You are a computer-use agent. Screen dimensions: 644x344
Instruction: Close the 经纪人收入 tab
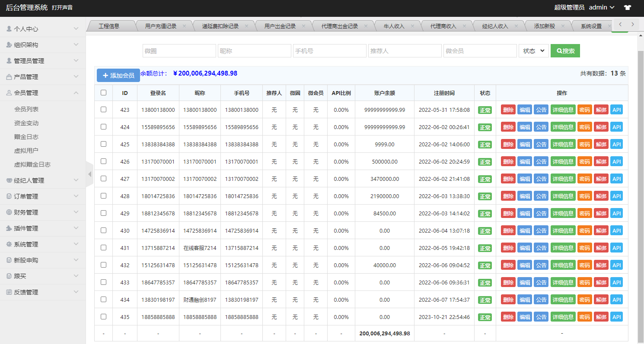pos(516,26)
